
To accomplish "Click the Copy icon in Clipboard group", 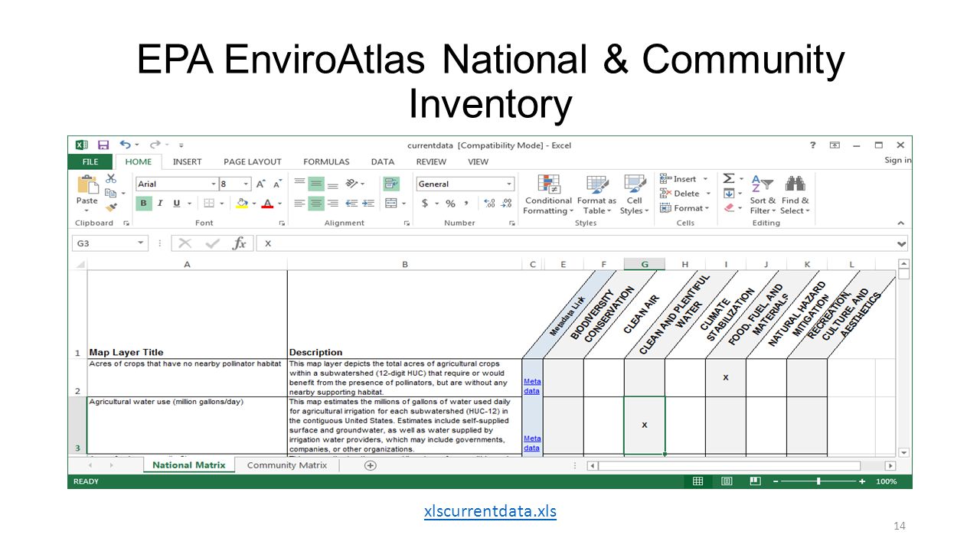I will tap(110, 194).
